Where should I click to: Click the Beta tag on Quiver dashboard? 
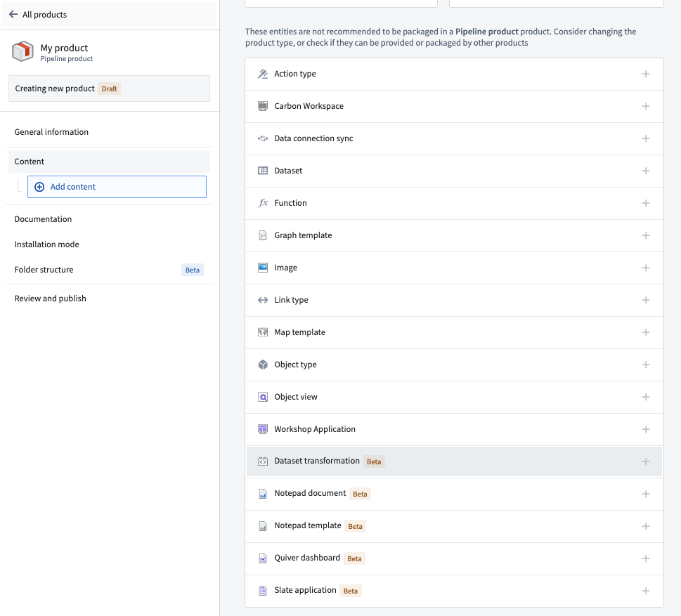point(354,558)
